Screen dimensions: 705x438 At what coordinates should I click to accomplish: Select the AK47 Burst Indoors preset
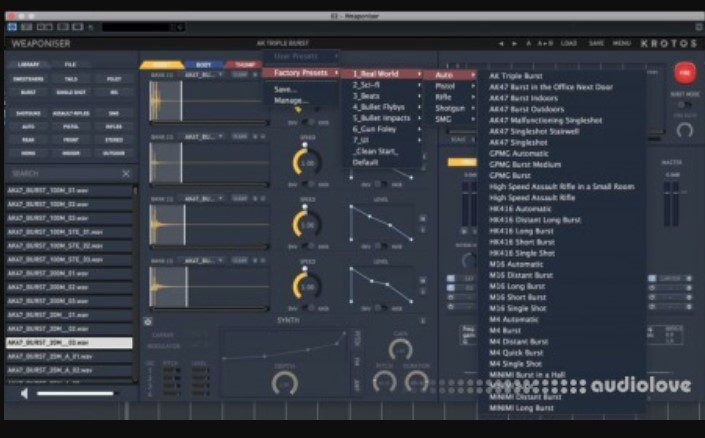pos(523,98)
